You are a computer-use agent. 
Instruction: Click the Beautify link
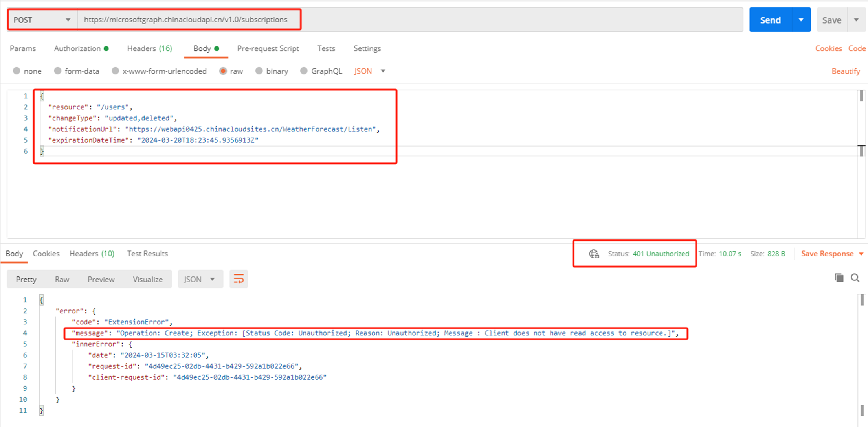846,71
